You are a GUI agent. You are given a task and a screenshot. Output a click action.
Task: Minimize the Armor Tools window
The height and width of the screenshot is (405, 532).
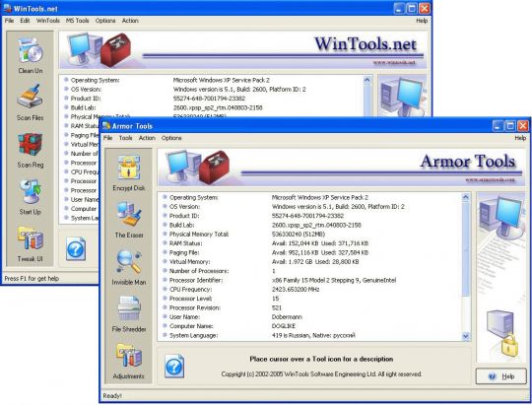[498, 126]
